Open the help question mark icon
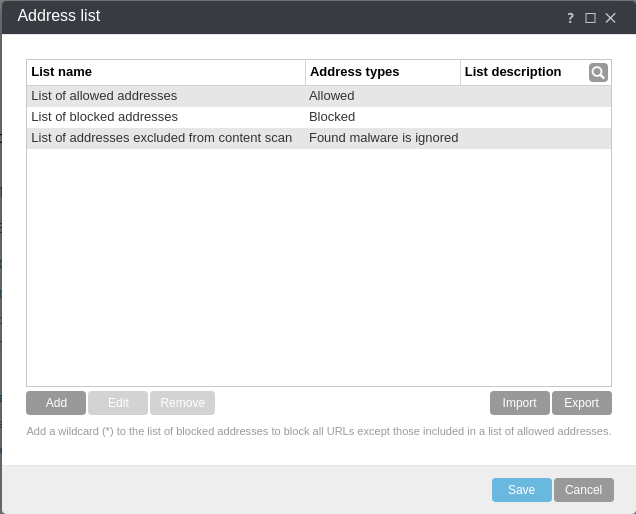The image size is (636, 514). coord(570,18)
